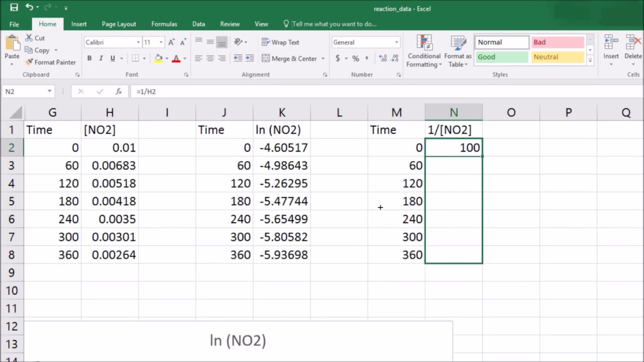644x362 pixels.
Task: Apply the Neutral cell style
Action: (557, 57)
